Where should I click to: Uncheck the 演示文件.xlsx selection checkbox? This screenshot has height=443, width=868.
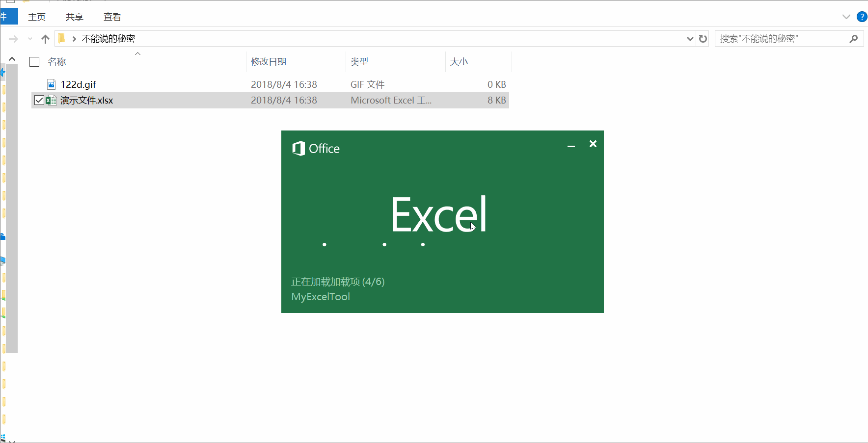tap(39, 100)
